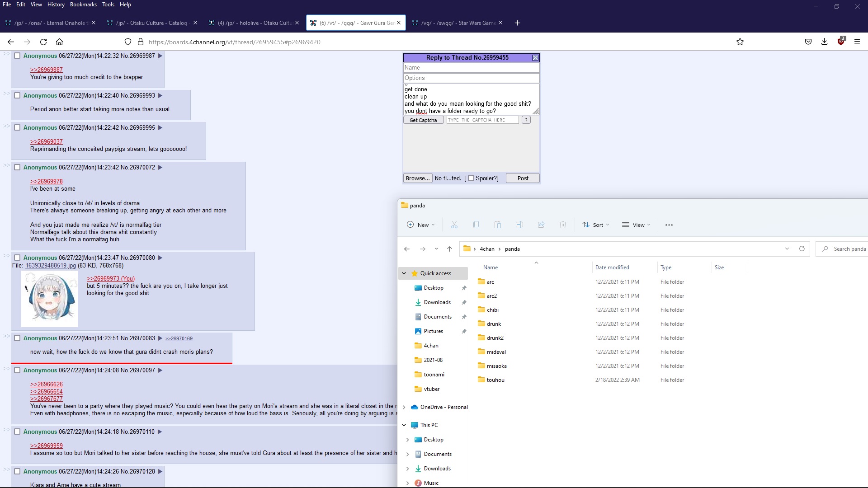Open the Firefox hamburger application menu
This screenshot has width=868, height=488.
[857, 42]
